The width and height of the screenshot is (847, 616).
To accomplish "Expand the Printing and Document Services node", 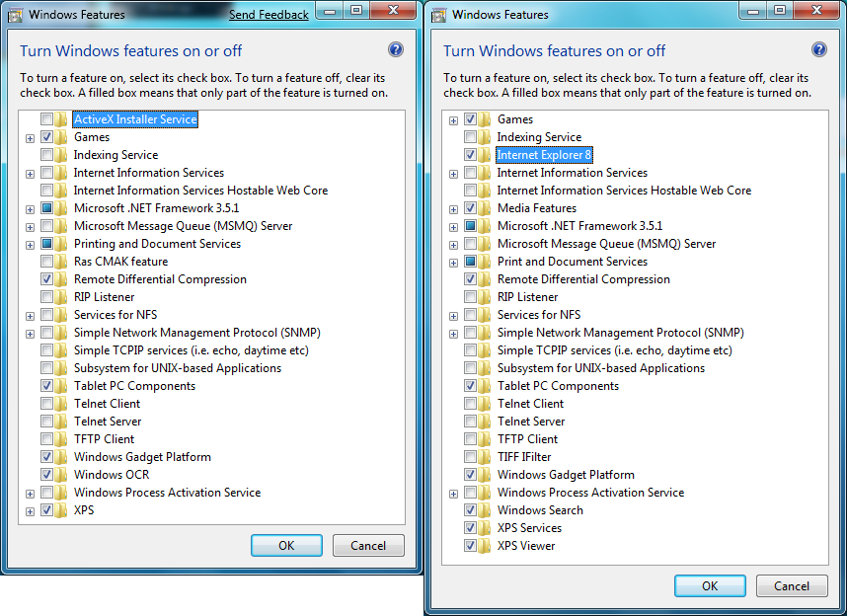I will 31,244.
